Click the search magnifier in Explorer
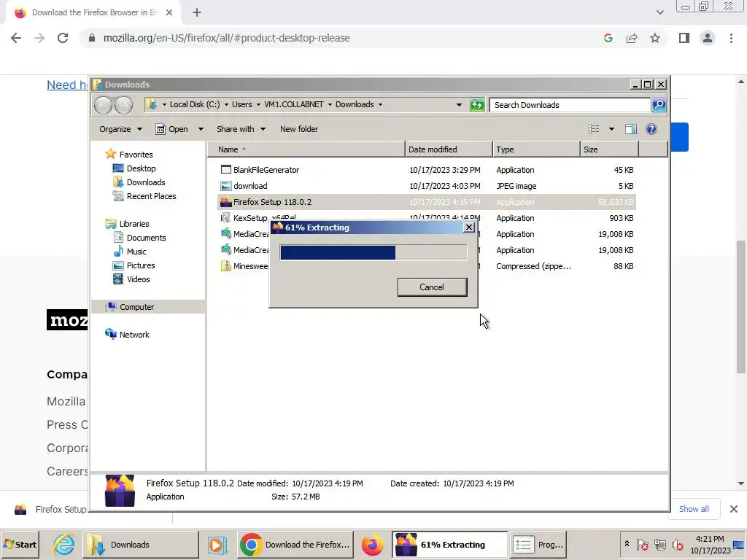The height and width of the screenshot is (560, 747). pos(659,105)
